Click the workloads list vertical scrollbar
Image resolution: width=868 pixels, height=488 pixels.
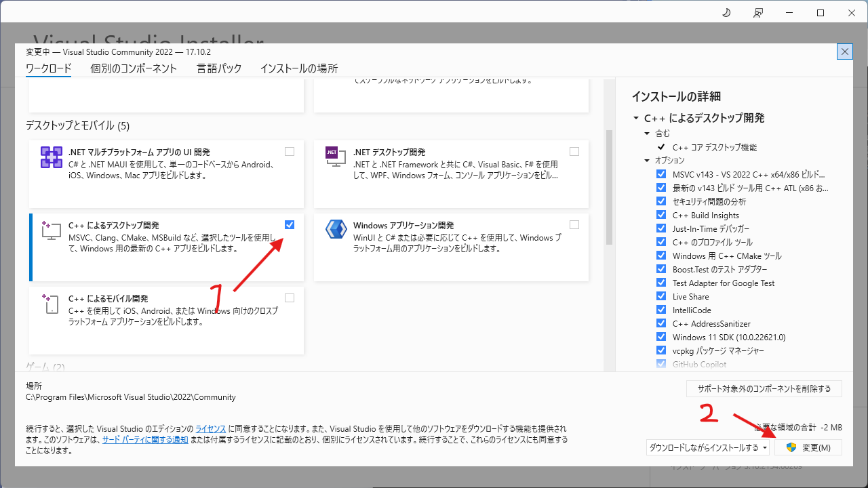coord(609,187)
